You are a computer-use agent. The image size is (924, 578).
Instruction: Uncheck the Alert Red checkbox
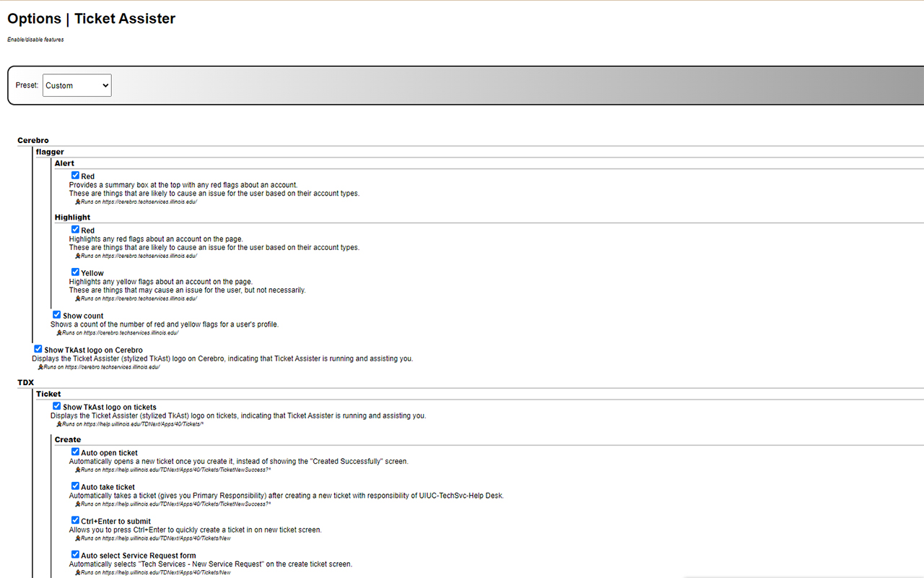click(75, 176)
